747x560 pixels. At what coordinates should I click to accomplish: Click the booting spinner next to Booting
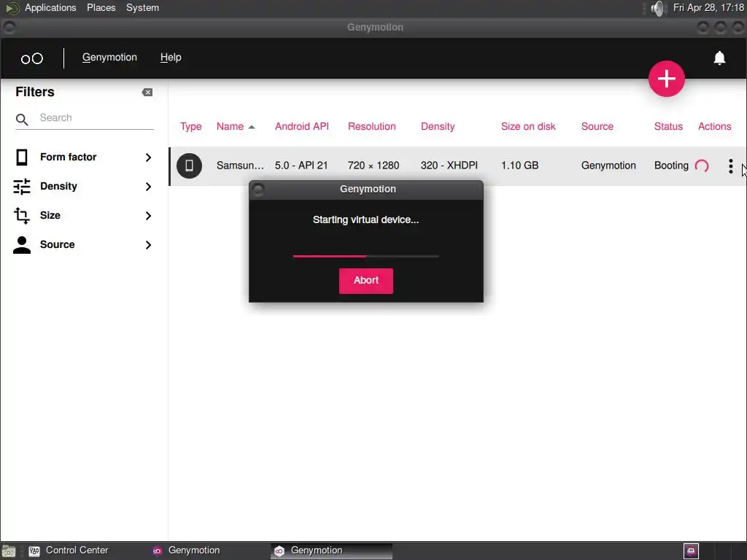[x=702, y=166]
